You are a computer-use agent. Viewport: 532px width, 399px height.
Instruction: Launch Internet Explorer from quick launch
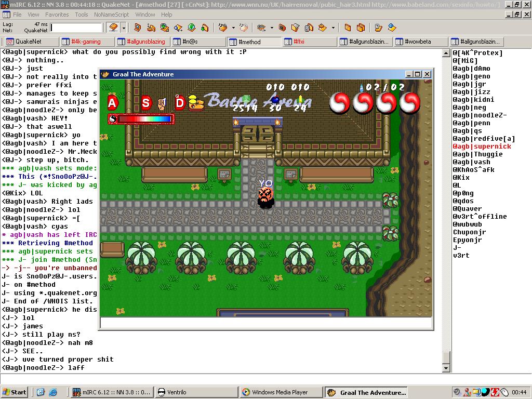(x=53, y=392)
